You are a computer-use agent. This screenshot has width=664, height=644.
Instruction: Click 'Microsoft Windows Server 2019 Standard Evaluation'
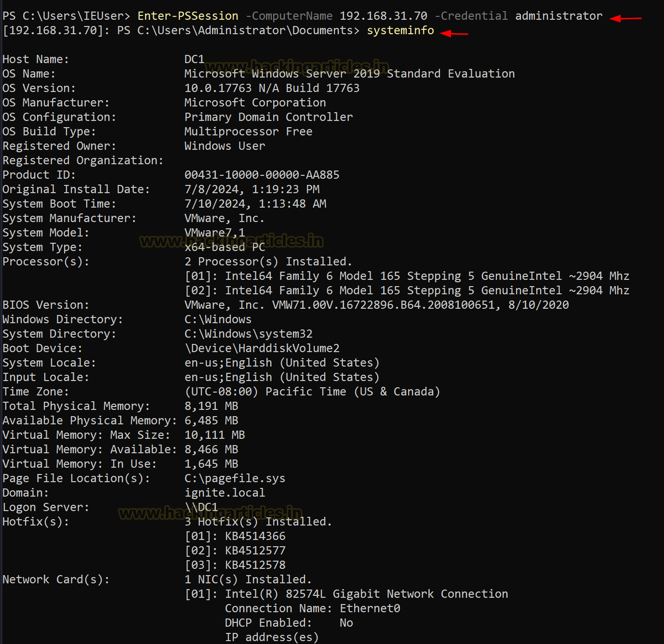350,74
